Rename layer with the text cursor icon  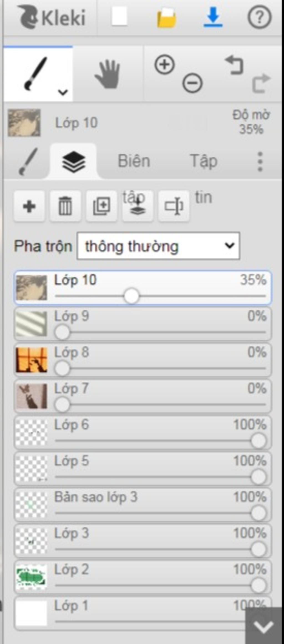tap(174, 206)
